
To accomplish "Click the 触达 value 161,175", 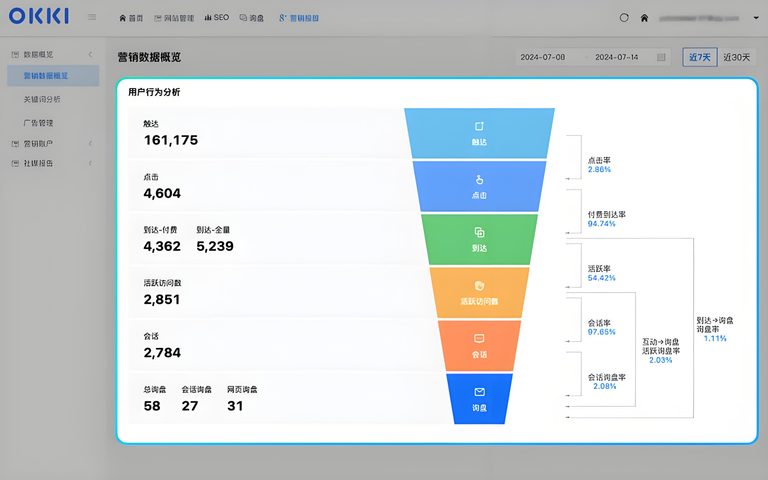I will coord(171,140).
